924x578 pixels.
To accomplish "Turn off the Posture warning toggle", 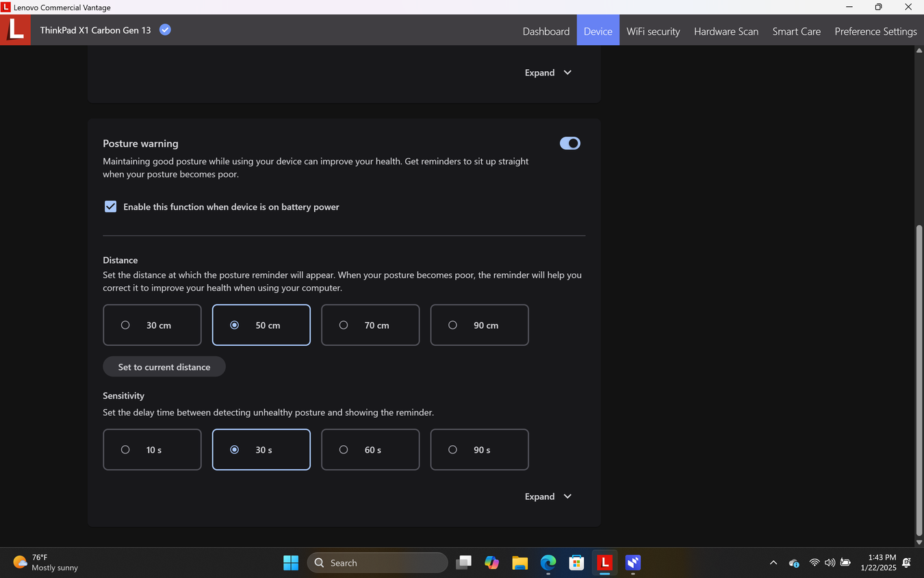I will pos(569,143).
